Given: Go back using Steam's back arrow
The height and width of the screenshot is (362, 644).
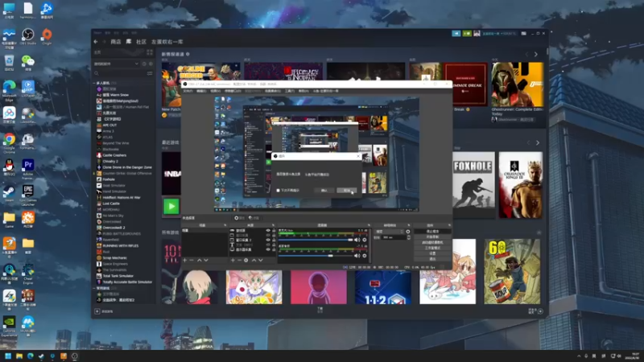Looking at the screenshot, I should [x=96, y=42].
